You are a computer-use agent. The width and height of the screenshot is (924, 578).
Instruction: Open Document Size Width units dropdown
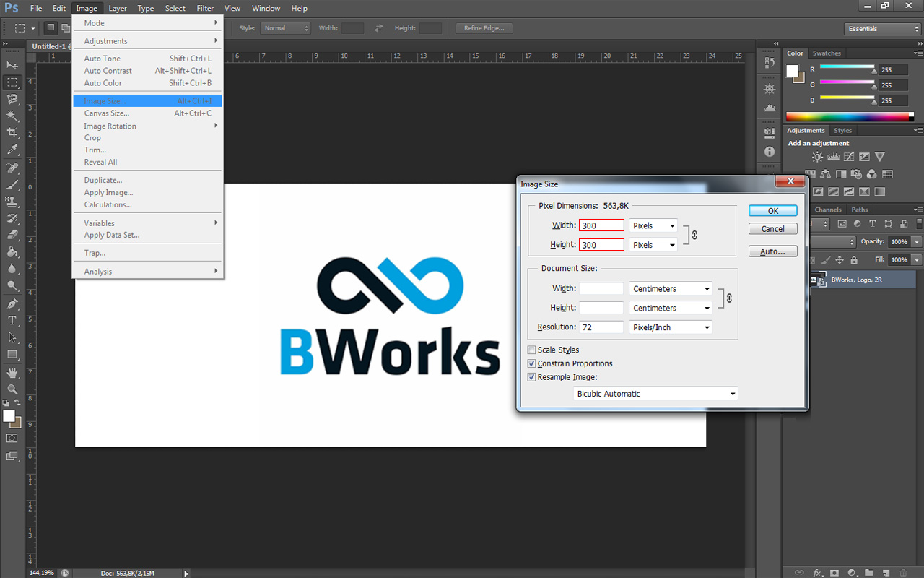coord(671,289)
